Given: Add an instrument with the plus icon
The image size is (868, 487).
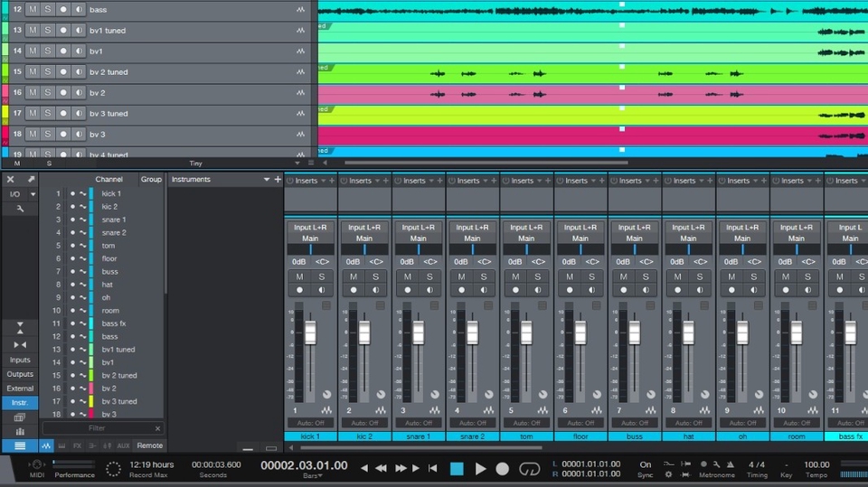Looking at the screenshot, I should coord(278,179).
